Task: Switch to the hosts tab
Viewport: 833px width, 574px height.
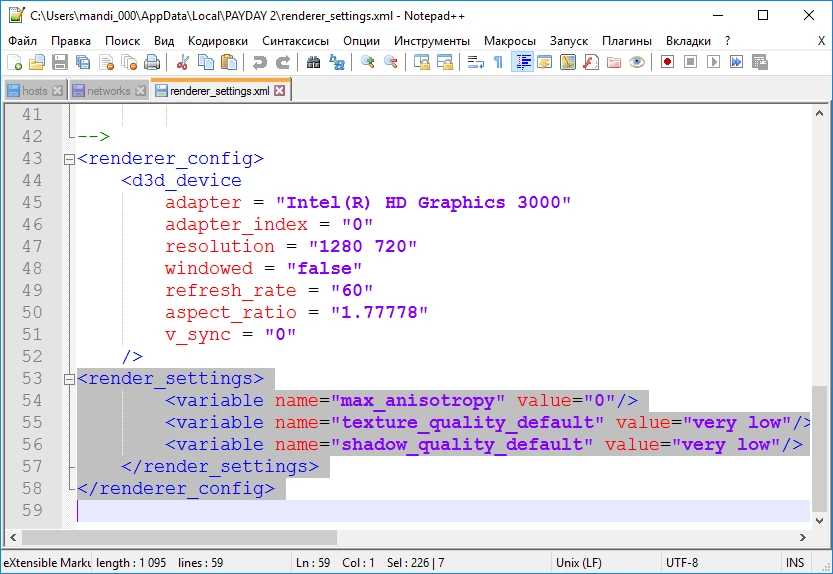Action: point(34,91)
